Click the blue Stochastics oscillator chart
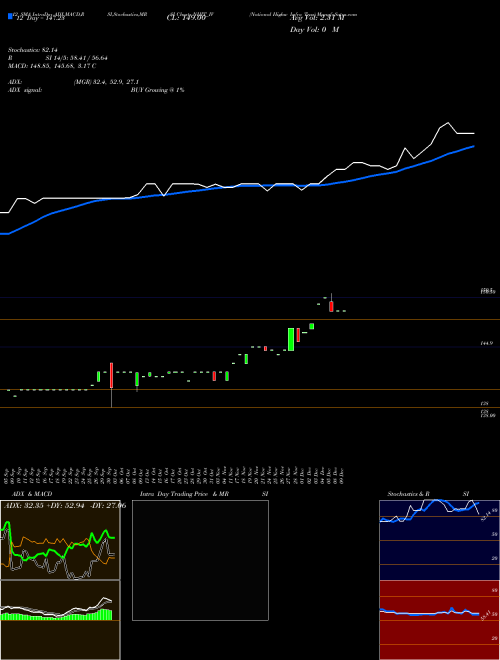The image size is (500, 660). [x=439, y=540]
